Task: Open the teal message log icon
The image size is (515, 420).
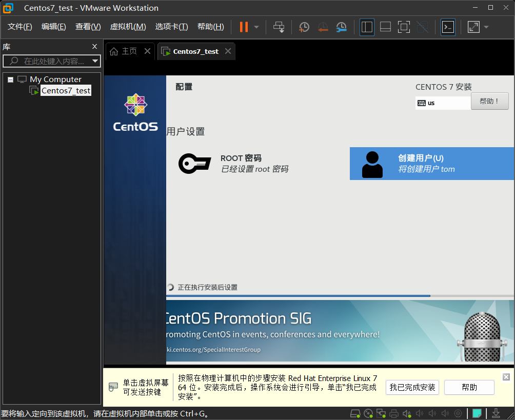Action: point(477,413)
